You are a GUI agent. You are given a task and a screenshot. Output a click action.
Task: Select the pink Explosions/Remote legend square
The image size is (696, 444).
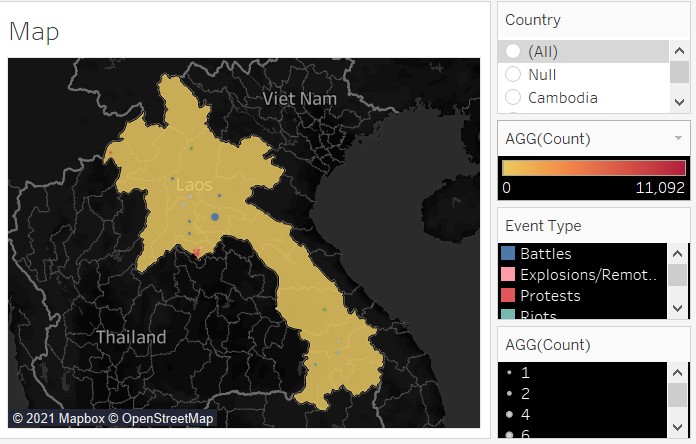509,275
